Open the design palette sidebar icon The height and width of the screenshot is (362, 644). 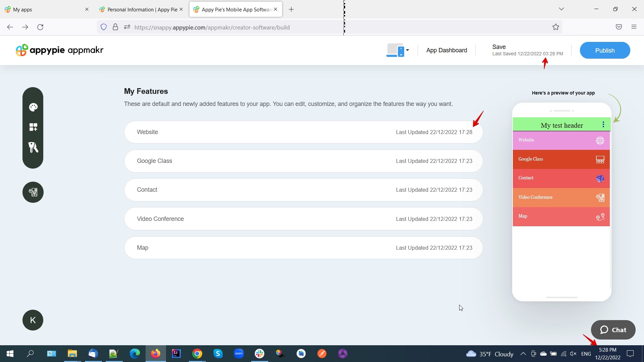[33, 107]
